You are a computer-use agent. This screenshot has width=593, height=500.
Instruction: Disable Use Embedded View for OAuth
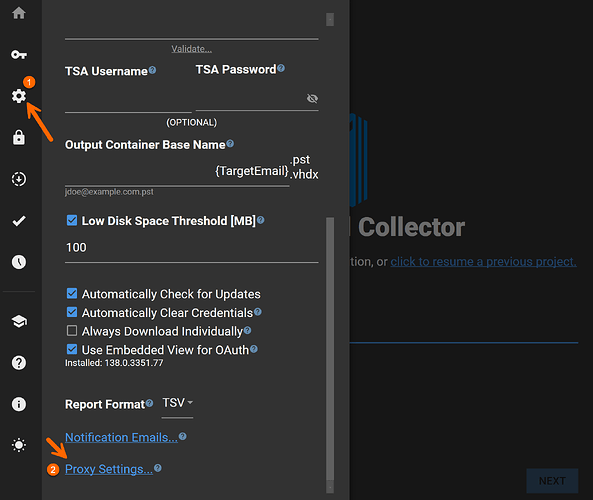coord(72,349)
